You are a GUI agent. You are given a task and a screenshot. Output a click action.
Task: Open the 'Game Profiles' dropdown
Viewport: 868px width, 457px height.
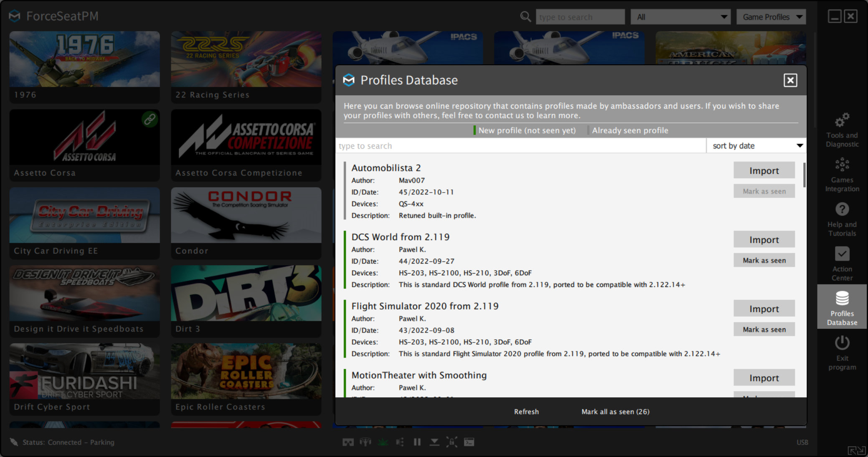coord(771,17)
